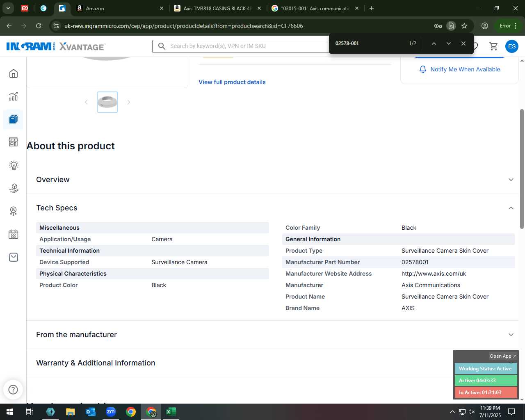Click the help question mark icon
This screenshot has width=525, height=420.
13,389
